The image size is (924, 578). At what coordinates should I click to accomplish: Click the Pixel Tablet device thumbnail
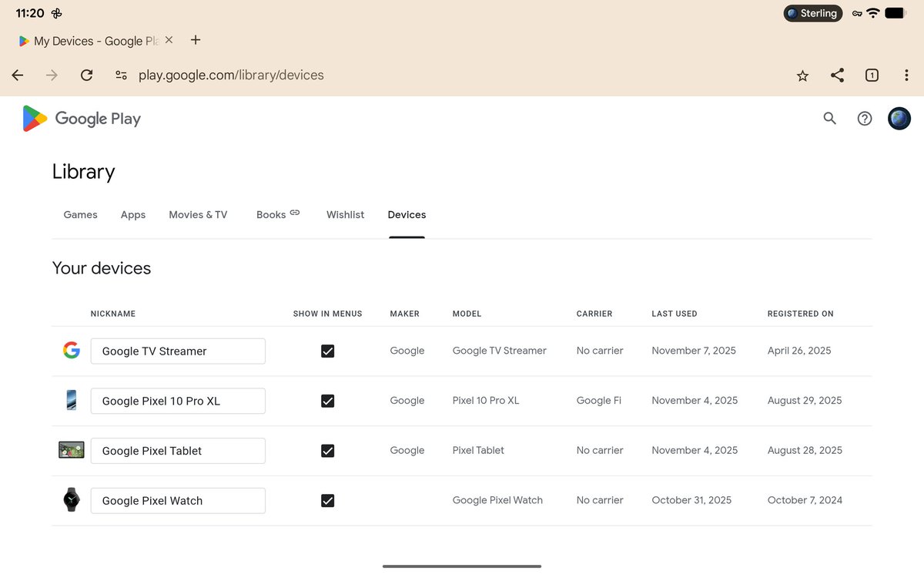click(71, 450)
